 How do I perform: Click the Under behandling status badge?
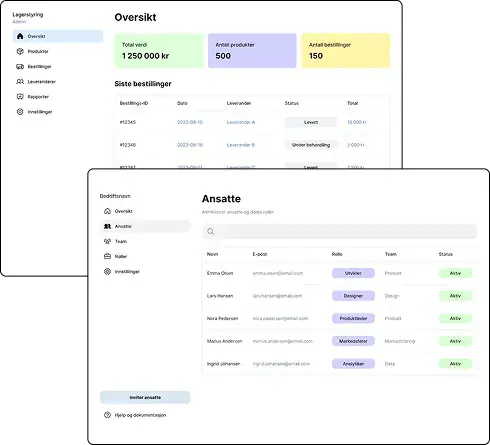(311, 145)
